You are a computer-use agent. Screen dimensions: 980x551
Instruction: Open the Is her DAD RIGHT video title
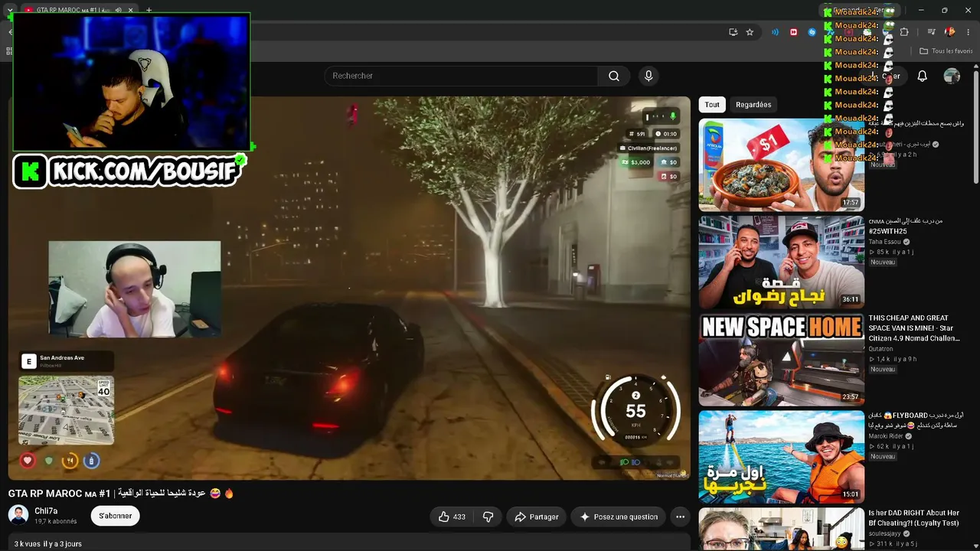[x=913, y=518]
